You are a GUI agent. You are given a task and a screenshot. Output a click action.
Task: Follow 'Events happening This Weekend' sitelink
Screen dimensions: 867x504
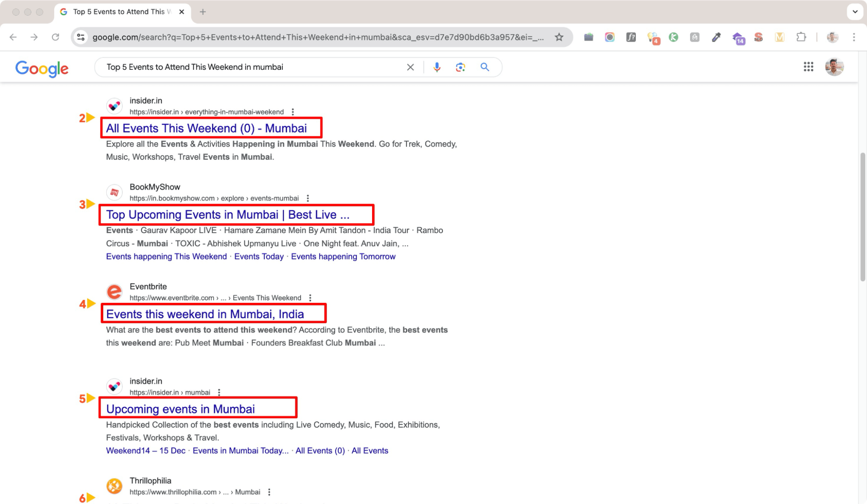pyautogui.click(x=167, y=257)
